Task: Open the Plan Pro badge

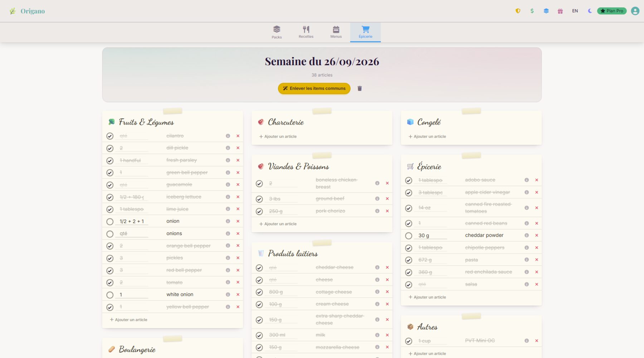Action: [612, 11]
